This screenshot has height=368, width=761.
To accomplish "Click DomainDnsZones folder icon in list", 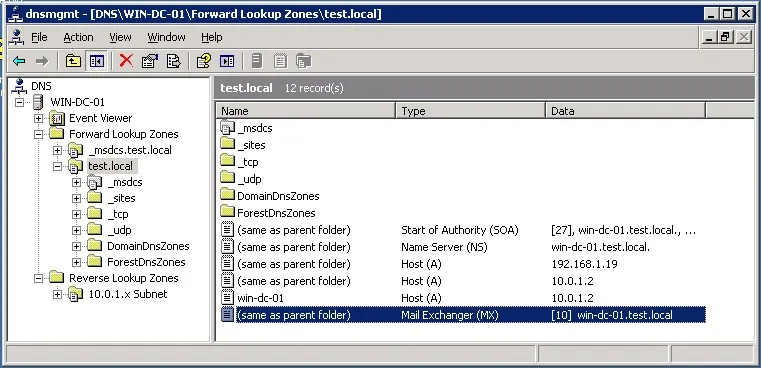I will pos(227,195).
